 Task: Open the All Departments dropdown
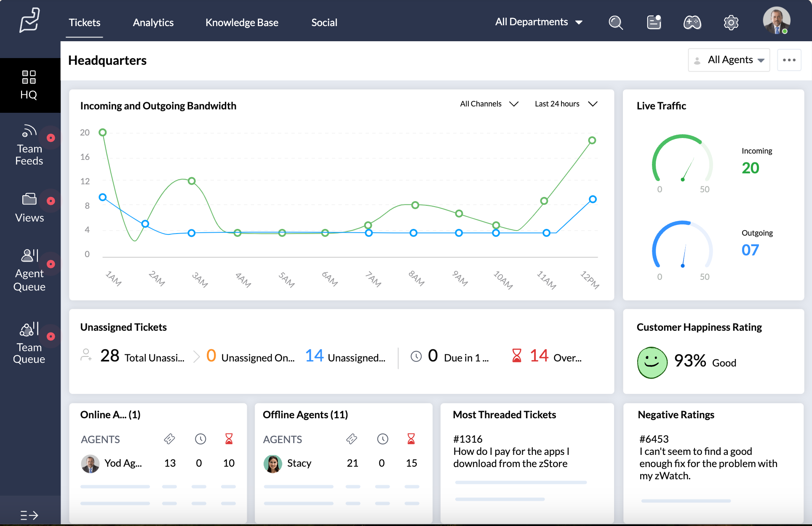[539, 22]
